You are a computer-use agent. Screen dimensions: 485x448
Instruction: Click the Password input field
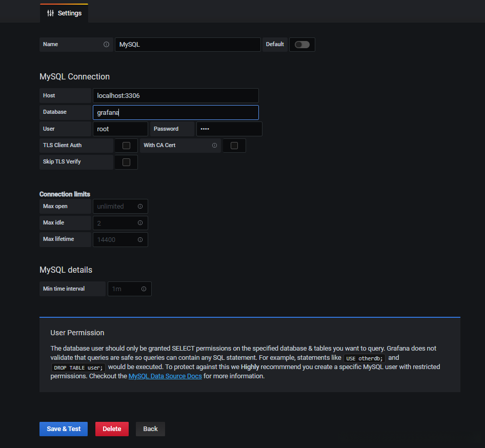coord(229,129)
